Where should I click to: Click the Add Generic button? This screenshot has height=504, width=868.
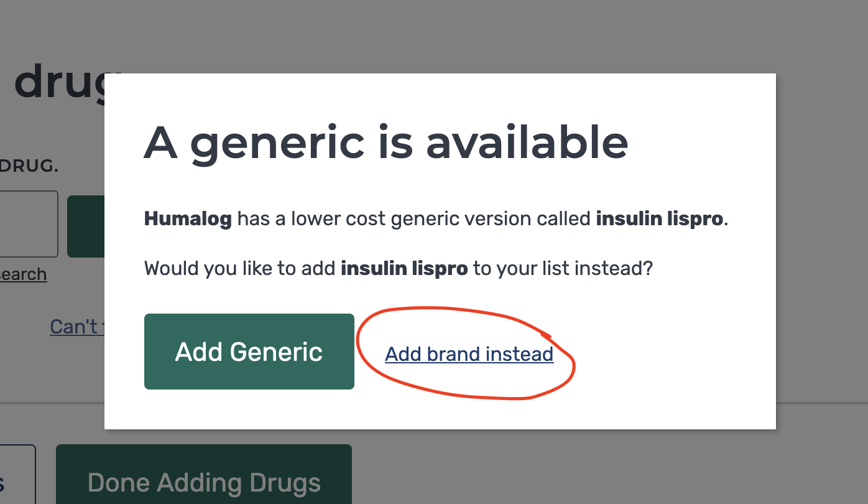click(249, 352)
